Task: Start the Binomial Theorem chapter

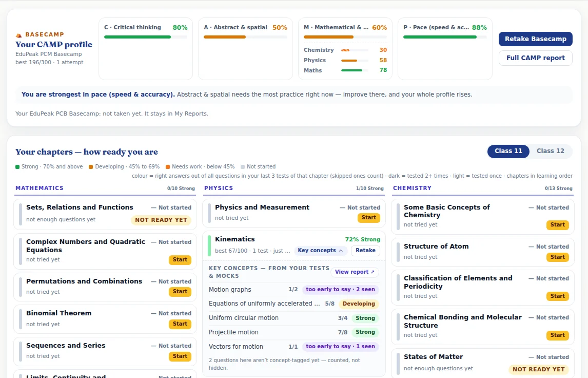Action: (180, 324)
